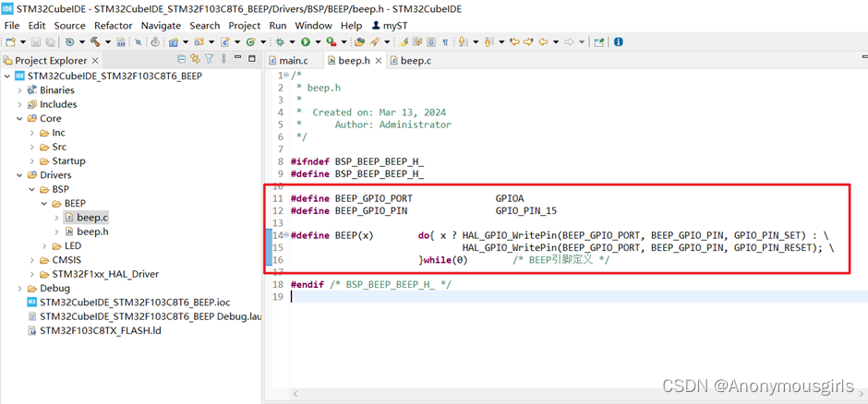Click the Save toolbar icon

pyautogui.click(x=36, y=42)
